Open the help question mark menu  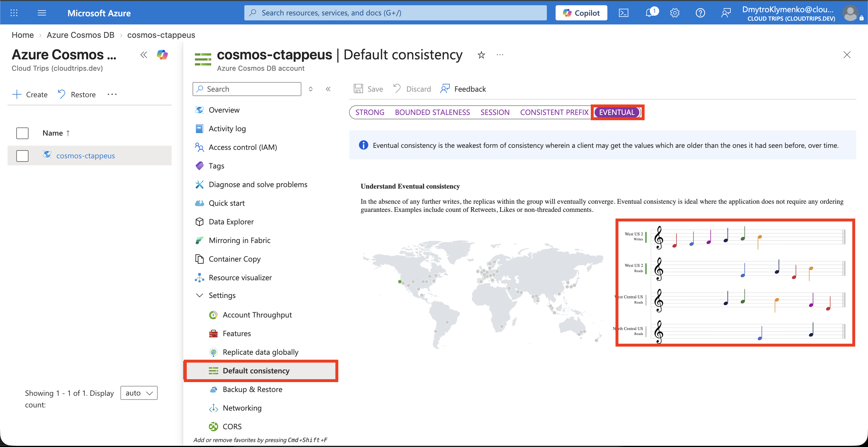point(700,13)
